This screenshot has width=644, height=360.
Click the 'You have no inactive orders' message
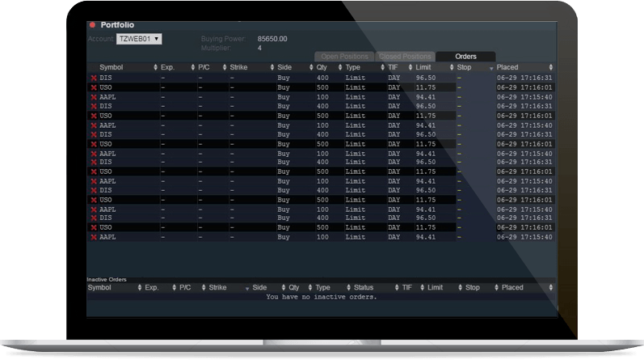(321, 297)
